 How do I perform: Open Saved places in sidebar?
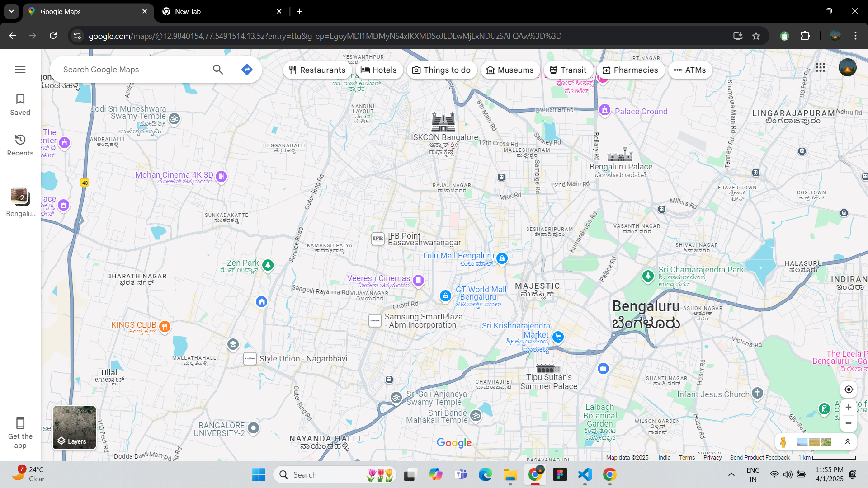click(x=20, y=105)
